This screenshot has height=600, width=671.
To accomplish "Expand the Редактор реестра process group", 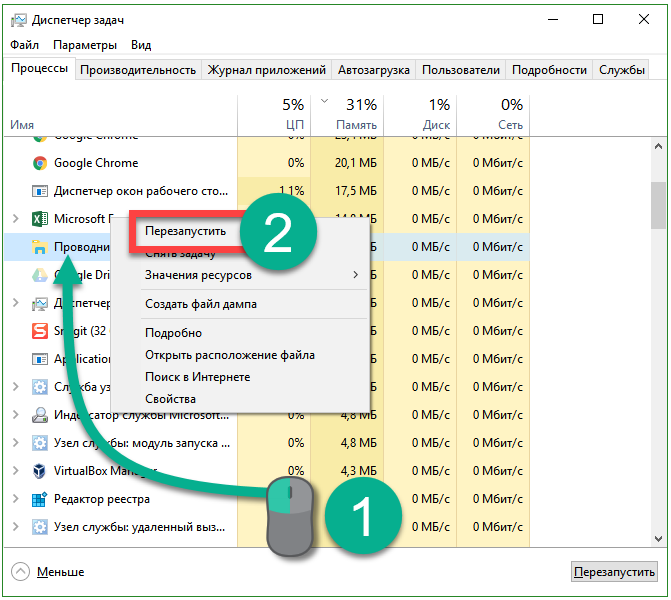I will point(15,499).
